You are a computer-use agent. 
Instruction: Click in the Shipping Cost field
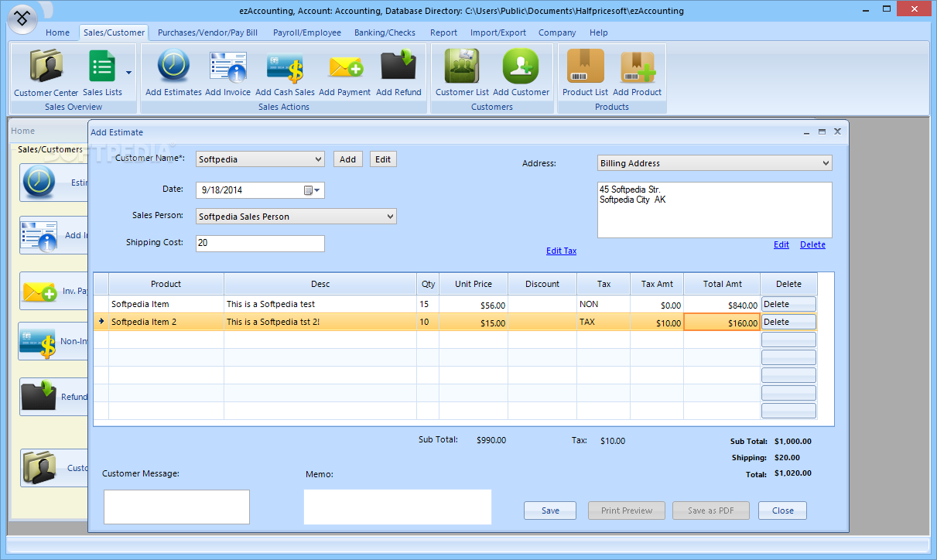260,243
